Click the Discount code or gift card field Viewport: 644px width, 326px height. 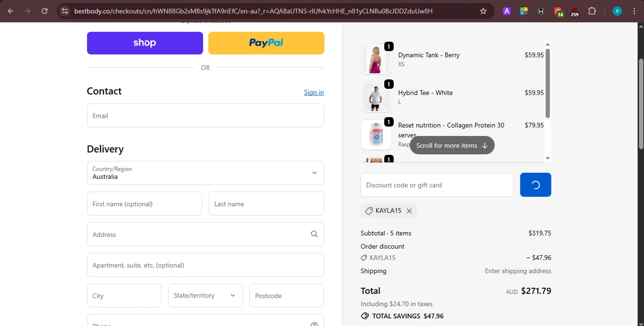437,185
